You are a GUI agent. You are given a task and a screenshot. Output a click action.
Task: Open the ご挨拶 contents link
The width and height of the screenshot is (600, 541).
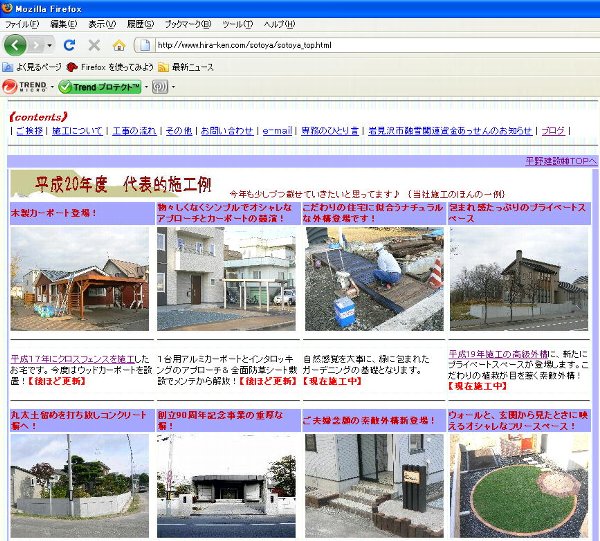click(x=29, y=131)
